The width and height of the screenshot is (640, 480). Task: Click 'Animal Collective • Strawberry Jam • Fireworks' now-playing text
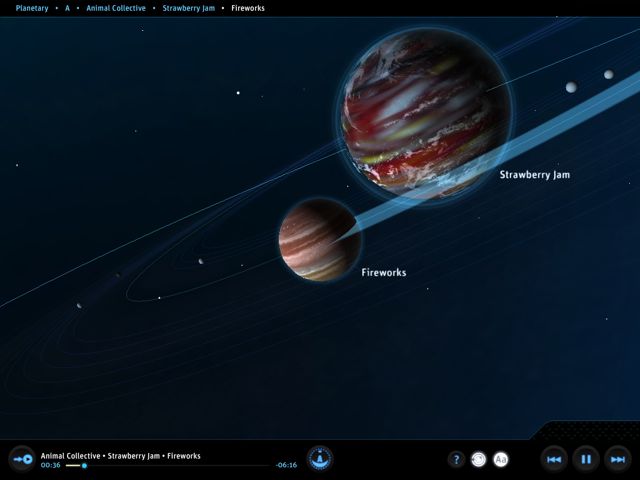120,456
